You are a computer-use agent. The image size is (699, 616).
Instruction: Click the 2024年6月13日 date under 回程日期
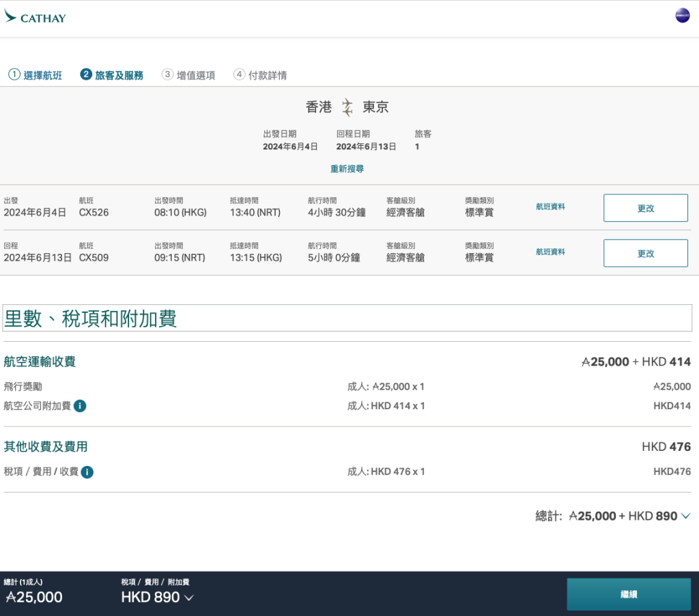point(366,147)
